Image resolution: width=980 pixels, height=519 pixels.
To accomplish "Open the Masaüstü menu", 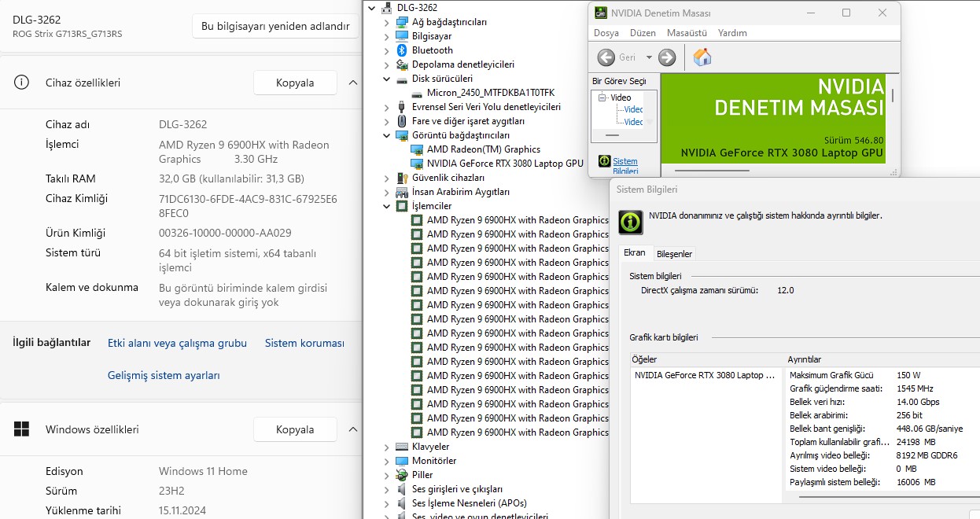I will 687,33.
